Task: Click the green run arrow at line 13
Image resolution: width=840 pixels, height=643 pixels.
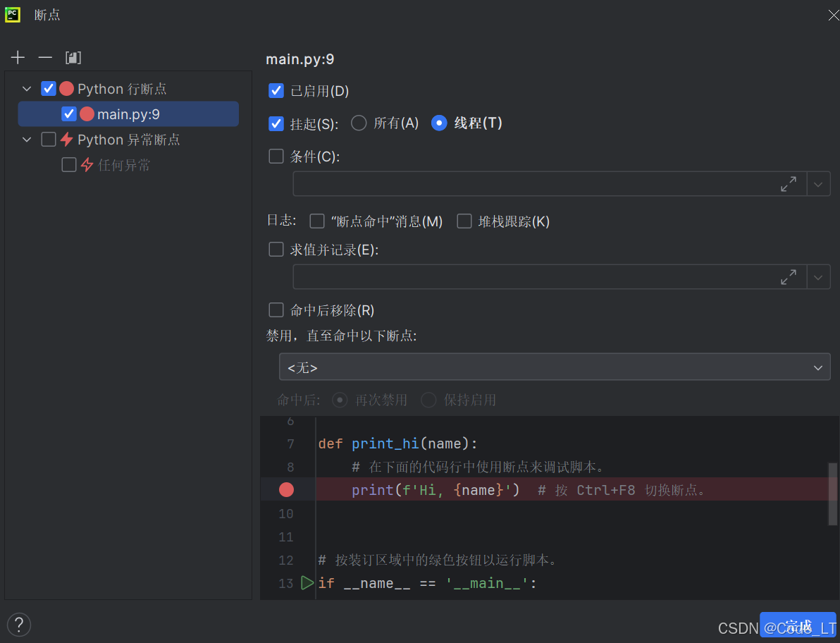Action: click(307, 583)
